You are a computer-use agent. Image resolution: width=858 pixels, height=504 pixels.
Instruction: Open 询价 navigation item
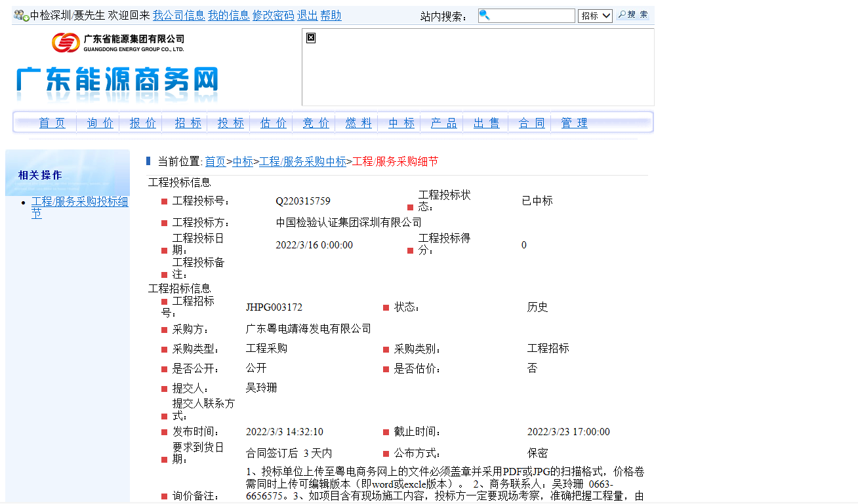100,123
